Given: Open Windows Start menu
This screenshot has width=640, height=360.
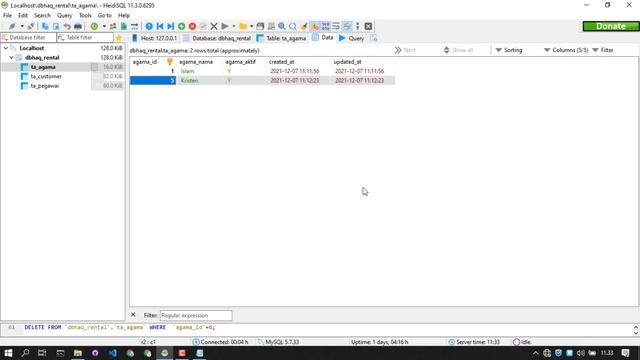Looking at the screenshot, I should click(x=8, y=353).
